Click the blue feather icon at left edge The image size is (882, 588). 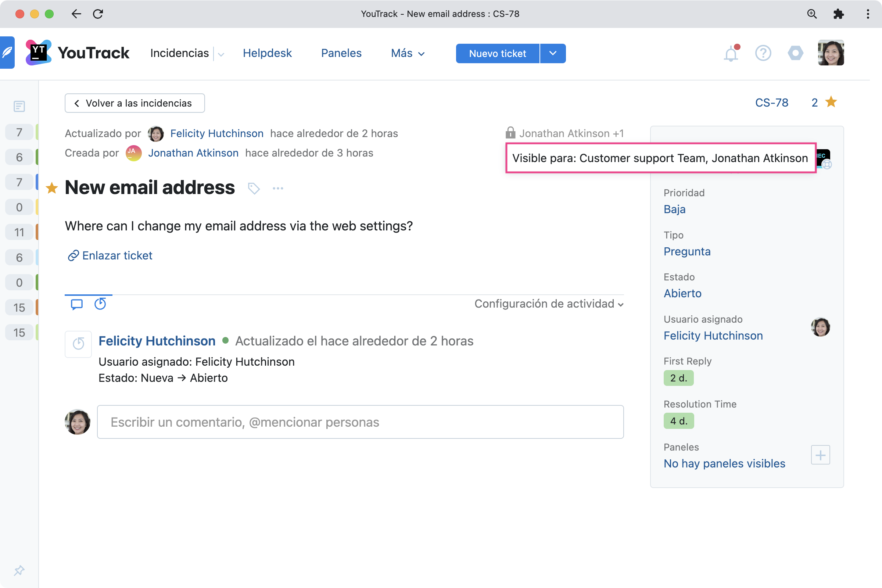[x=7, y=53]
